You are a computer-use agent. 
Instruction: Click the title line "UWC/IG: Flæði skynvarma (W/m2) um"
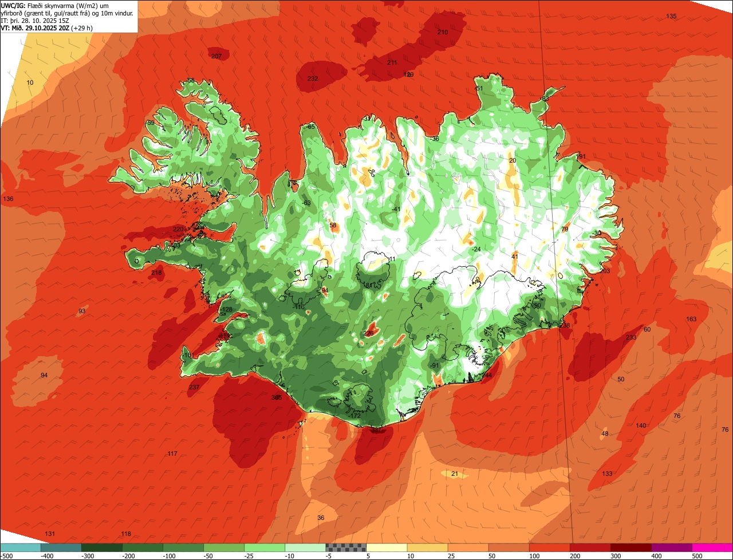[55, 5]
